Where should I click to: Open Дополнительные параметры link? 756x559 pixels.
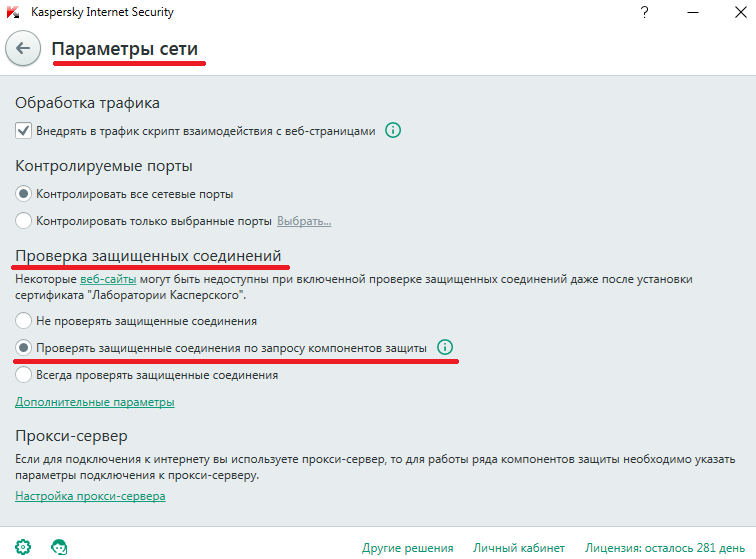(x=94, y=402)
